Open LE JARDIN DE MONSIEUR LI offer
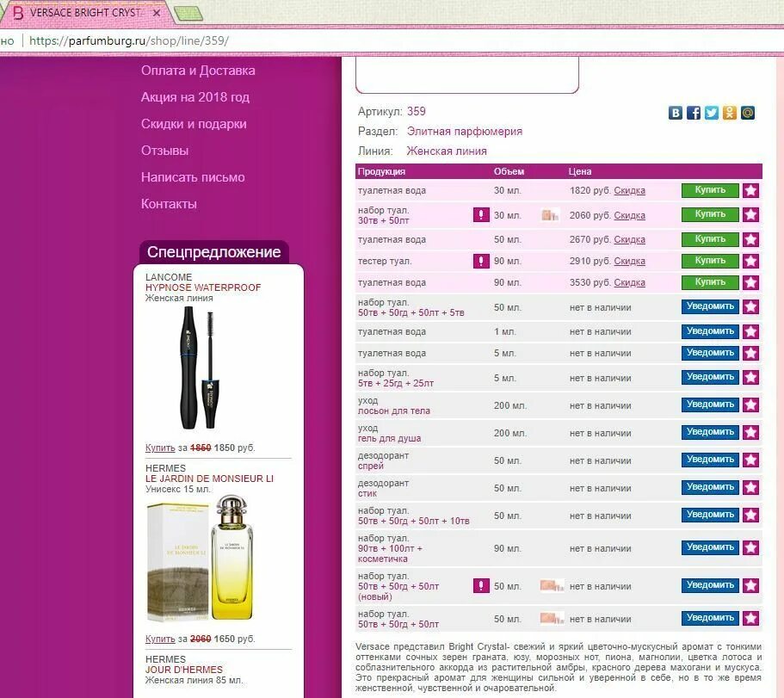This screenshot has width=784, height=698. point(209,479)
